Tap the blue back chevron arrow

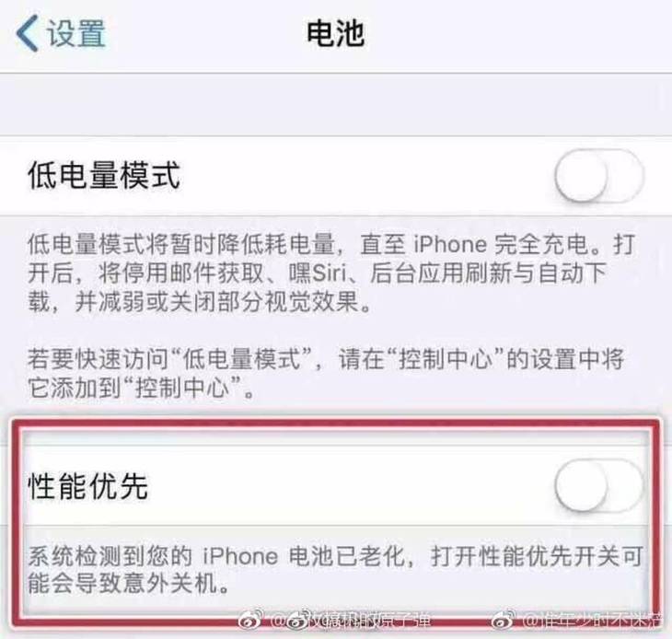(x=27, y=33)
